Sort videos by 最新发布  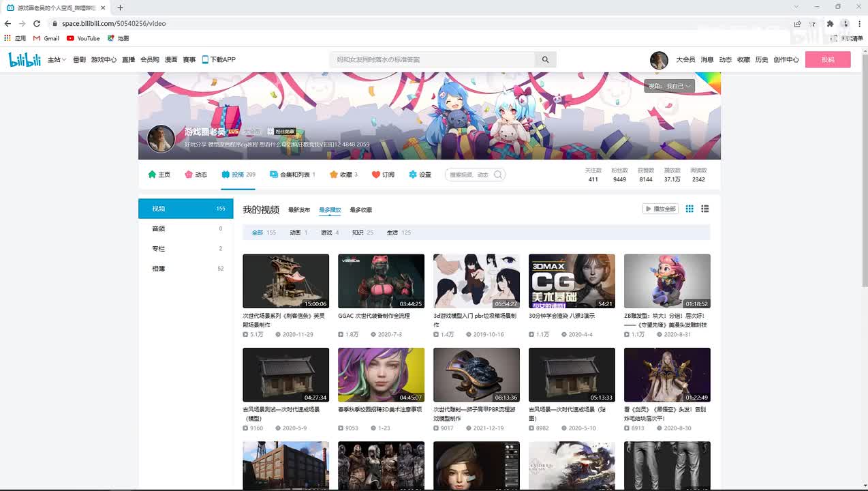click(x=299, y=210)
